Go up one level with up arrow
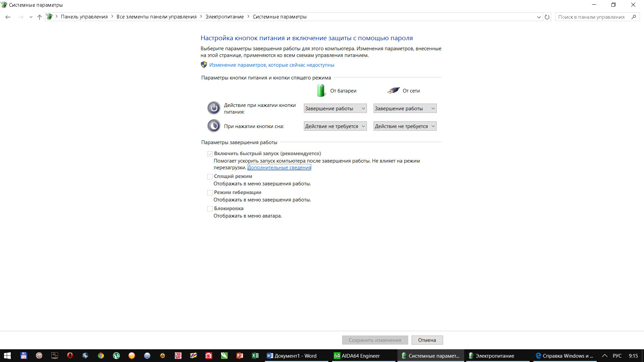644x362 pixels. point(40,17)
